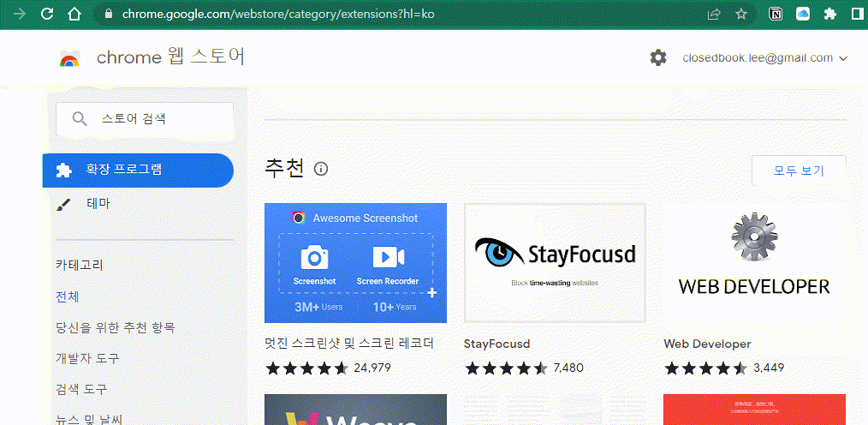868x425 pixels.
Task: Open the Awesome Screenshot extension thumbnail
Action: [x=355, y=263]
